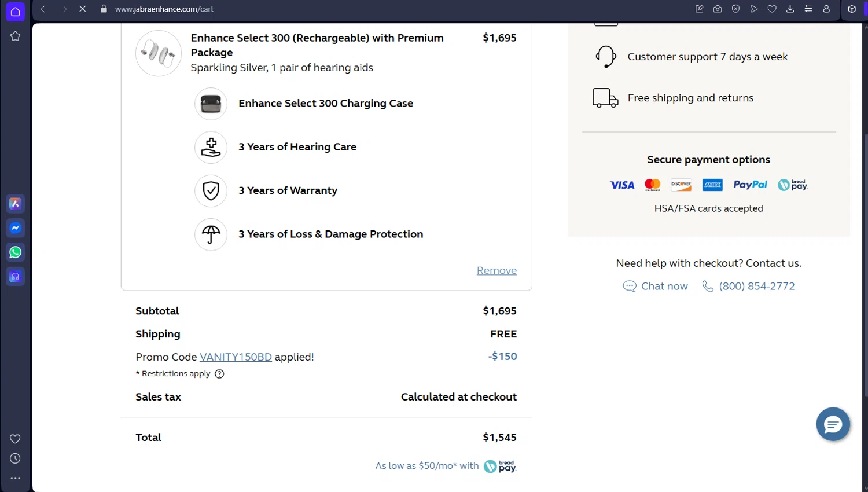Go back with the browser back arrow

pyautogui.click(x=43, y=9)
